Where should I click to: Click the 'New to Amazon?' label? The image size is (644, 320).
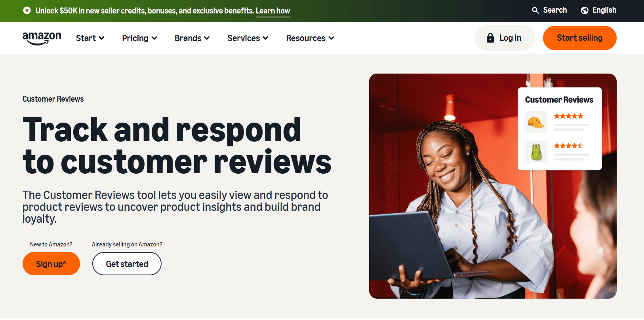[x=51, y=244]
